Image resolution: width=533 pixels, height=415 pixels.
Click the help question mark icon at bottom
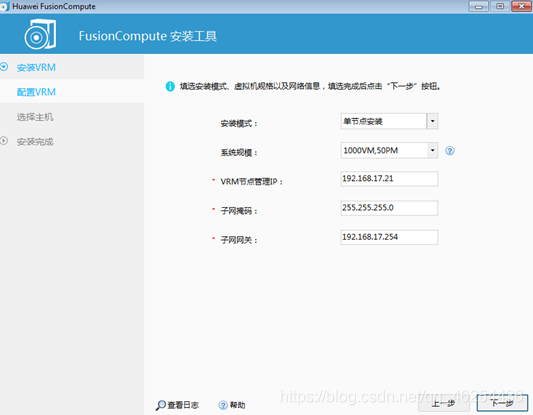point(223,405)
